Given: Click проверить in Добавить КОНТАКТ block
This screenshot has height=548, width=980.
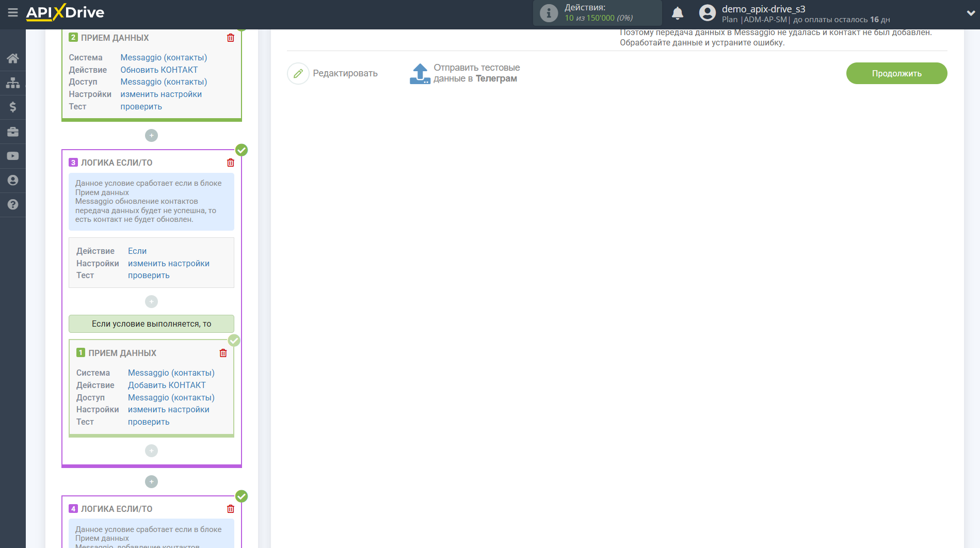Looking at the screenshot, I should tap(149, 422).
